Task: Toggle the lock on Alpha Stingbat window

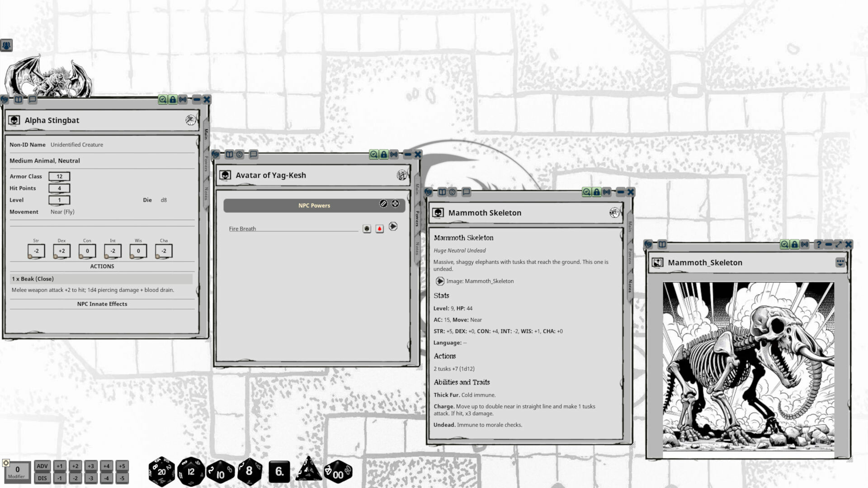Action: pyautogui.click(x=172, y=100)
